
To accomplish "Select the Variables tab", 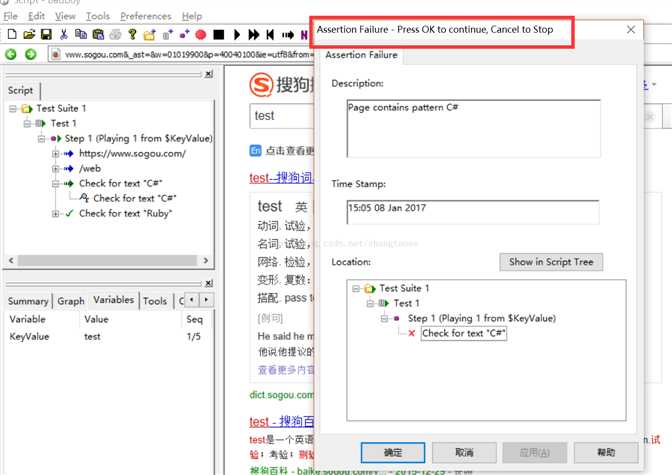I will pos(114,300).
